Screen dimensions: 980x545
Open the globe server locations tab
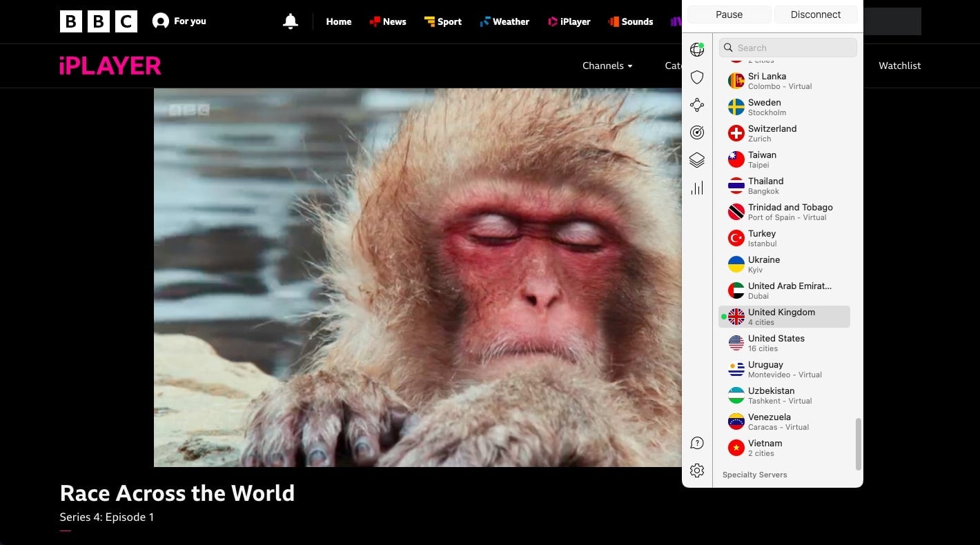tap(697, 50)
